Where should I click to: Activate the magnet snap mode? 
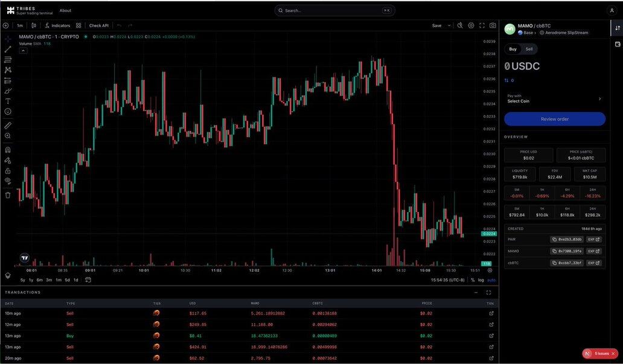click(x=8, y=150)
